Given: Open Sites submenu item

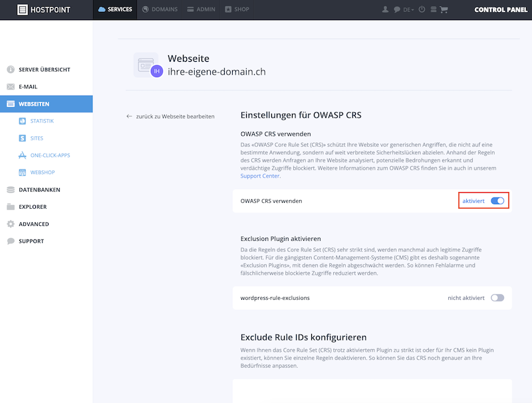Looking at the screenshot, I should (37, 138).
